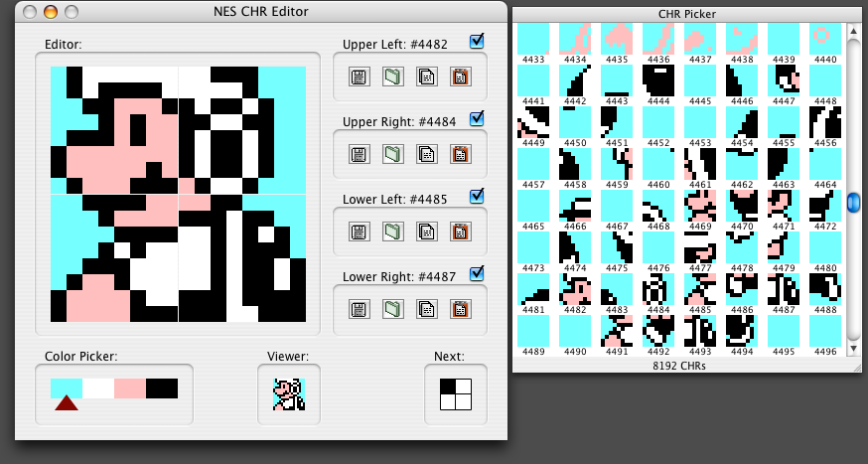Select CHR tile 4485 in CHR Picker
The height and width of the screenshot is (464, 868).
pyautogui.click(x=700, y=289)
